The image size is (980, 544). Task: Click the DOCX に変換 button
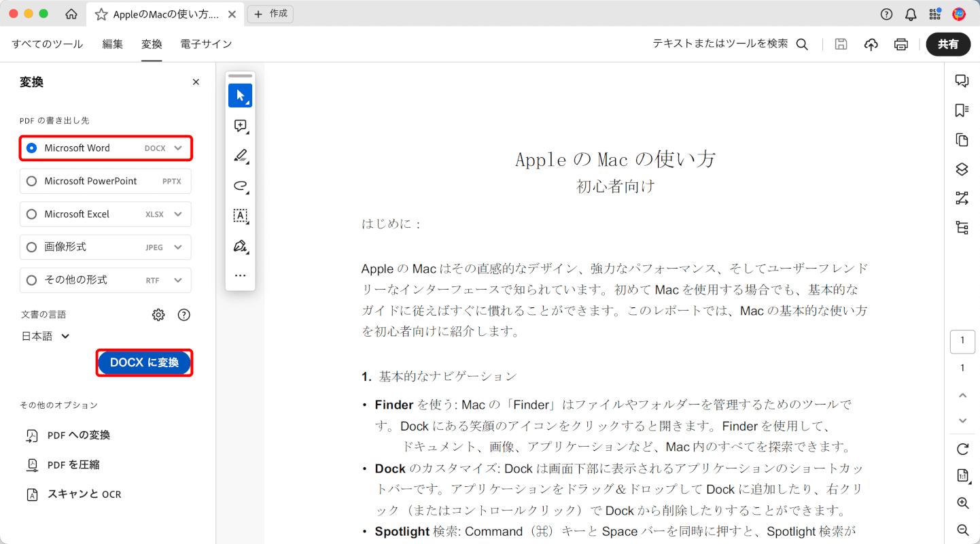(x=144, y=363)
